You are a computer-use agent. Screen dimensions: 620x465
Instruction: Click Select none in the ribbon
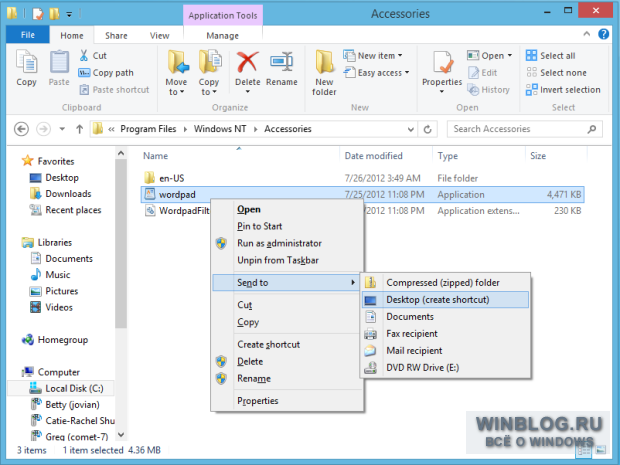tap(556, 73)
